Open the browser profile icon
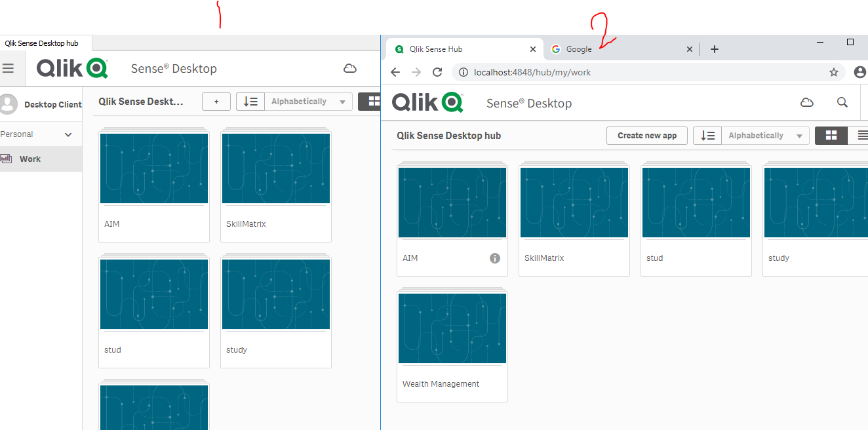Screen dimensions: 868x430 (x=861, y=72)
